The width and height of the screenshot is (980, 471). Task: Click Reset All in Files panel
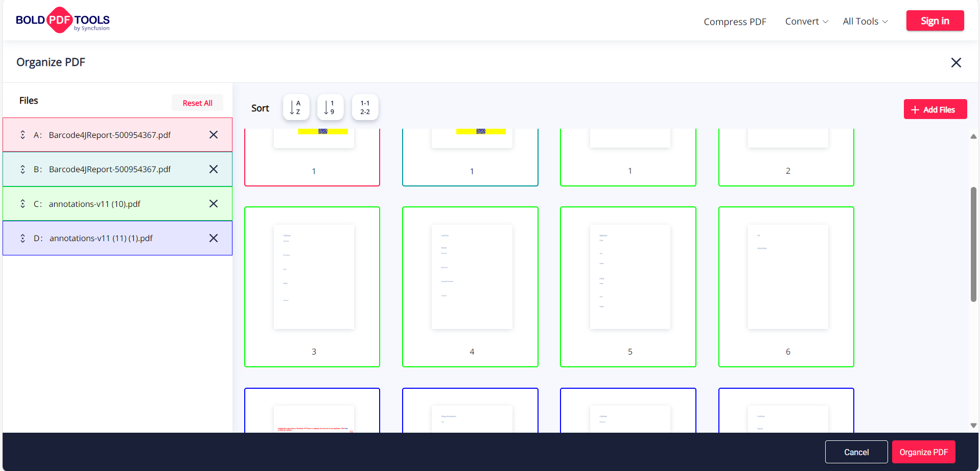tap(197, 103)
